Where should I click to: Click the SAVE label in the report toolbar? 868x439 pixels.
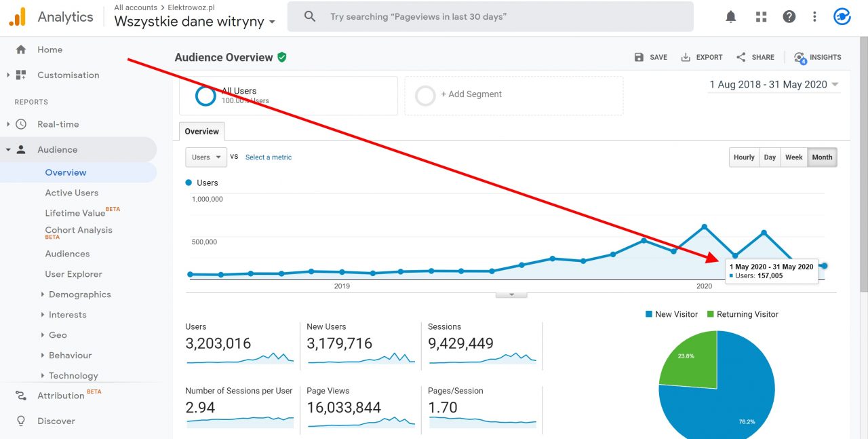pos(658,58)
